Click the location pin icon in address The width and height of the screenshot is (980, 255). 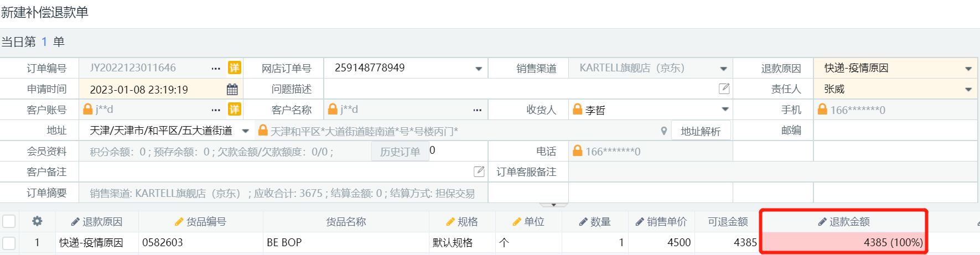[x=663, y=131]
